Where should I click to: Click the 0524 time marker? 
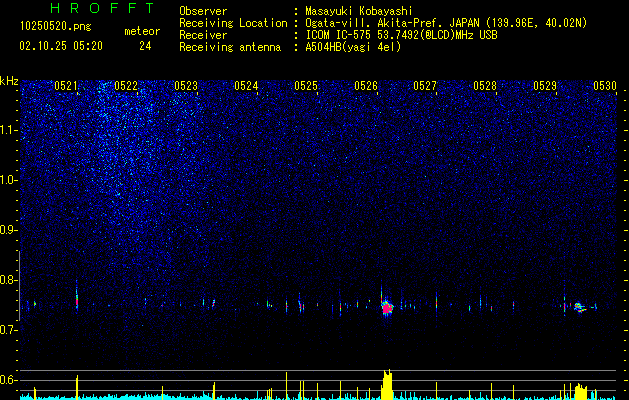(246, 86)
